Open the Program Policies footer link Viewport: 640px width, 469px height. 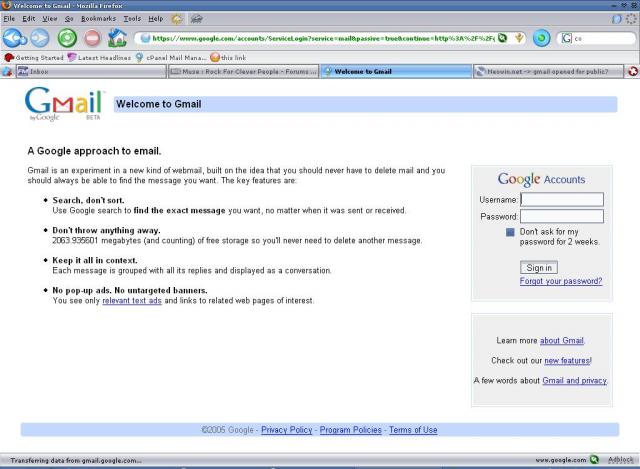(351, 430)
